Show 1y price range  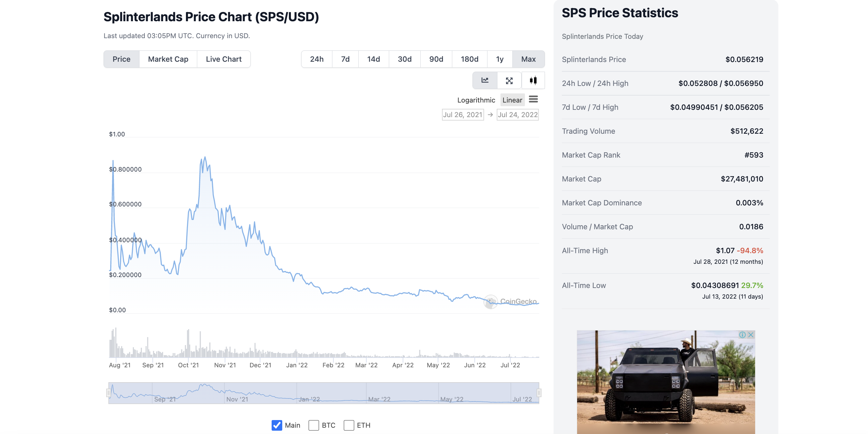point(500,59)
